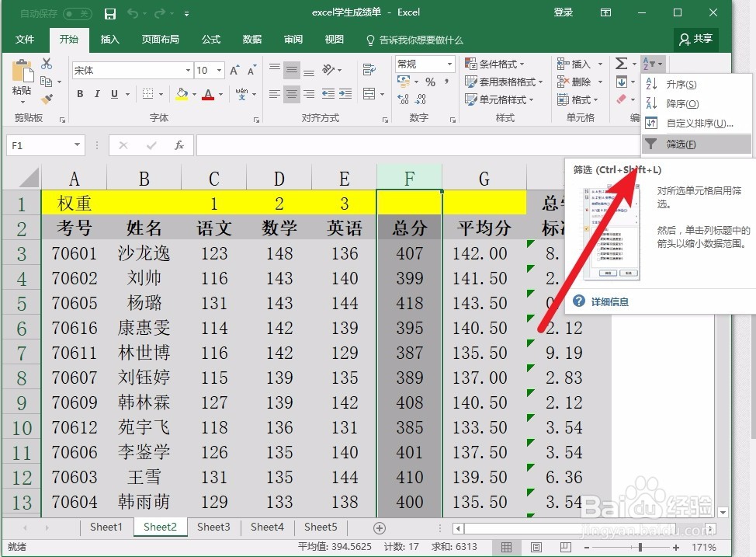The image size is (756, 557).
Task: Click the center horizontally icon
Action: point(292,94)
